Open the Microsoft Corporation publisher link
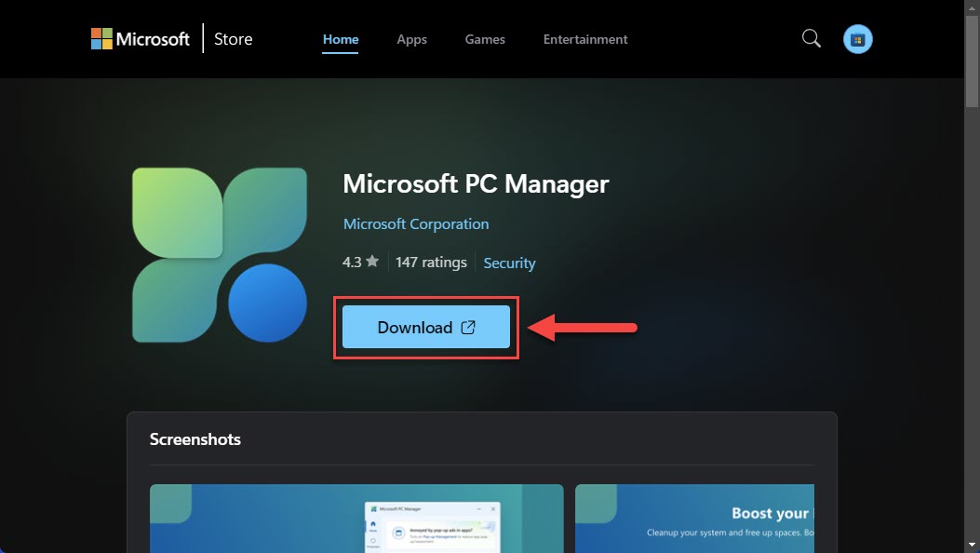This screenshot has width=980, height=553. [416, 223]
